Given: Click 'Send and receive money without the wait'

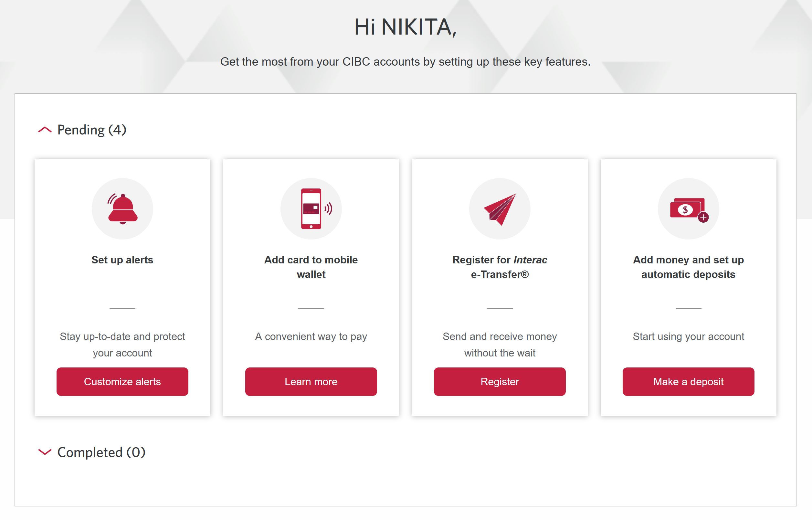Looking at the screenshot, I should [x=500, y=345].
